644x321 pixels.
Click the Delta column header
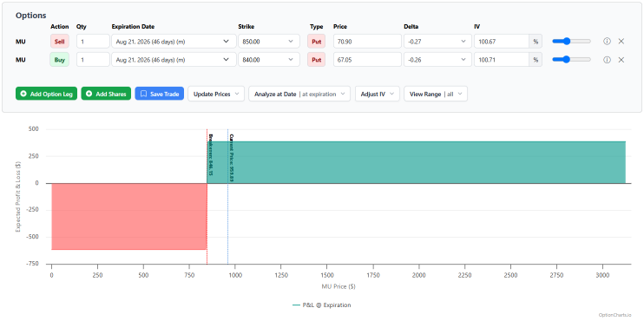411,27
